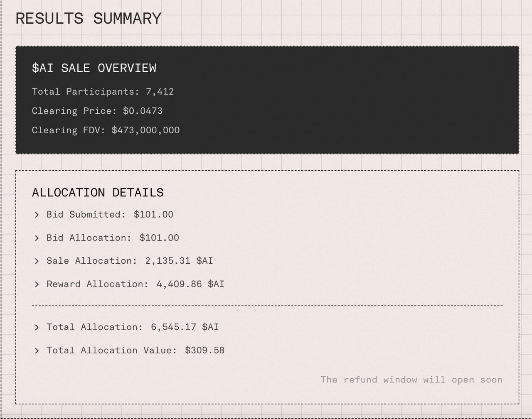This screenshot has height=419, width=532.
Task: Click the Results Summary heading
Action: [x=88, y=19]
